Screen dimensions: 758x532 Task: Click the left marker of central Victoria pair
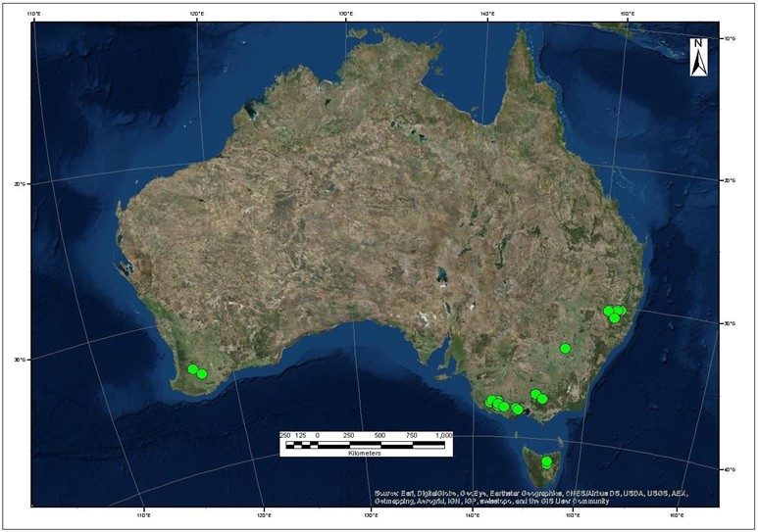535,394
